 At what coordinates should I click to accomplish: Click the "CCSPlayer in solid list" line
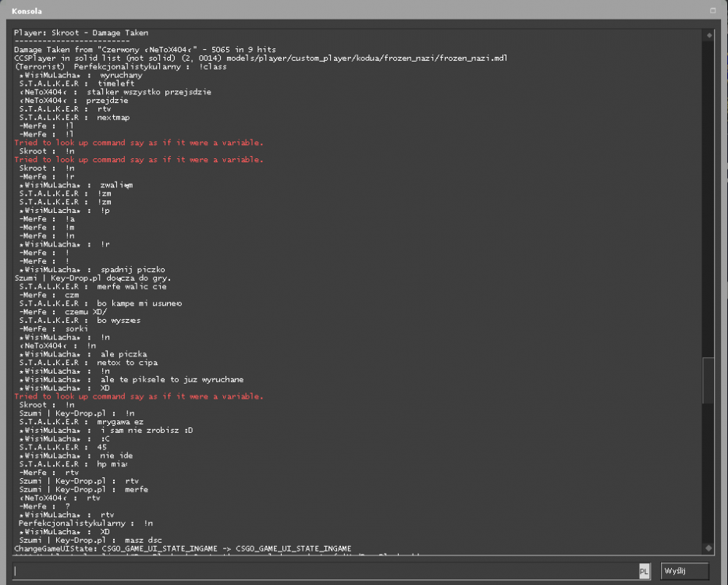point(261,58)
